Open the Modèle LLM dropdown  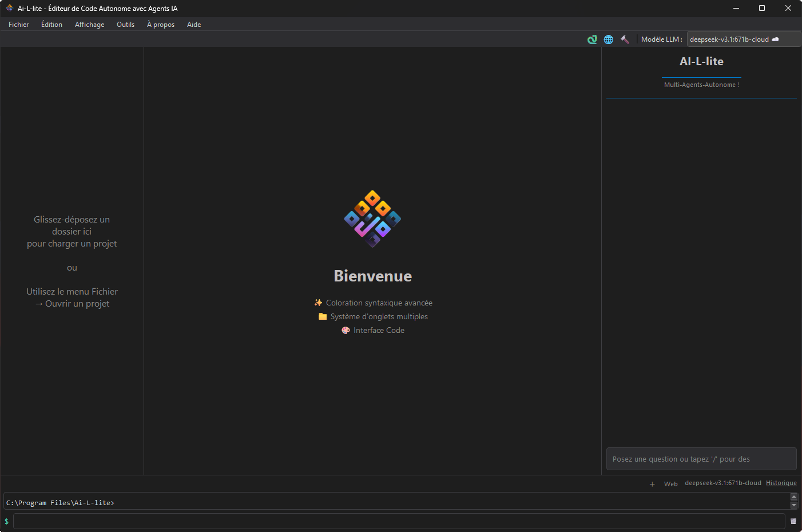[x=743, y=39]
